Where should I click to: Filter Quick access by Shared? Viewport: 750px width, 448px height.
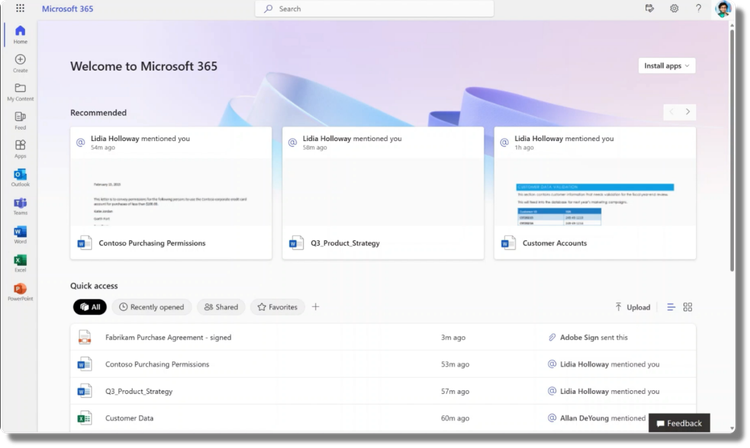[x=221, y=307]
